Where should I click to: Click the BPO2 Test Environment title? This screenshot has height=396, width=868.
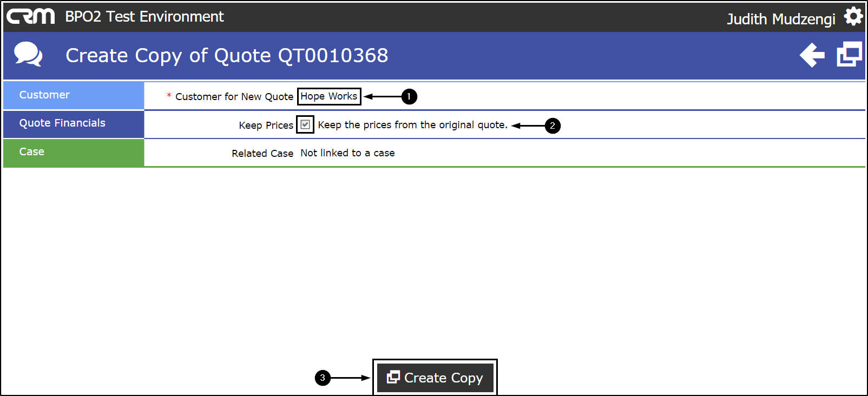144,17
